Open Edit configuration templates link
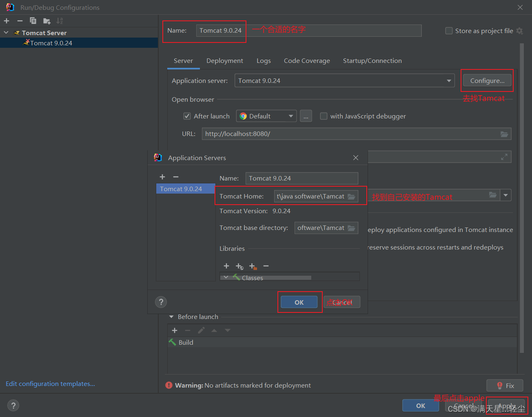Image resolution: width=532 pixels, height=417 pixels. 50,384
